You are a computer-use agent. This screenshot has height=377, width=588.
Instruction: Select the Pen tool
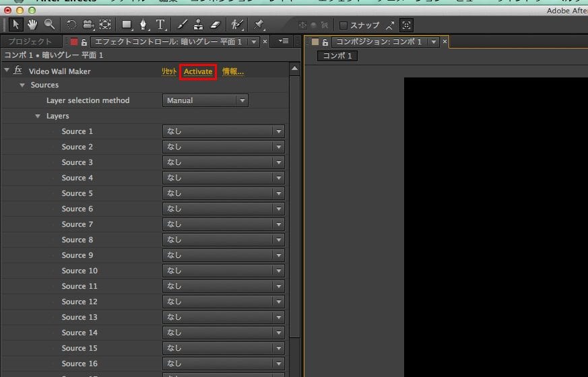143,25
